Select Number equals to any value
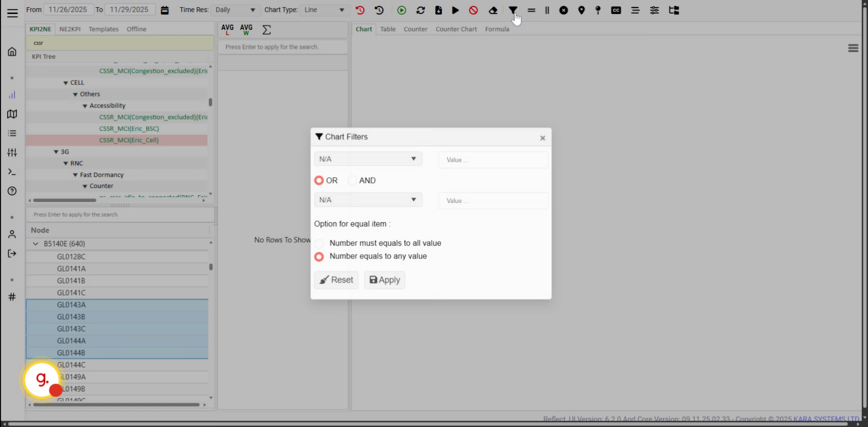This screenshot has width=868, height=427. (319, 256)
